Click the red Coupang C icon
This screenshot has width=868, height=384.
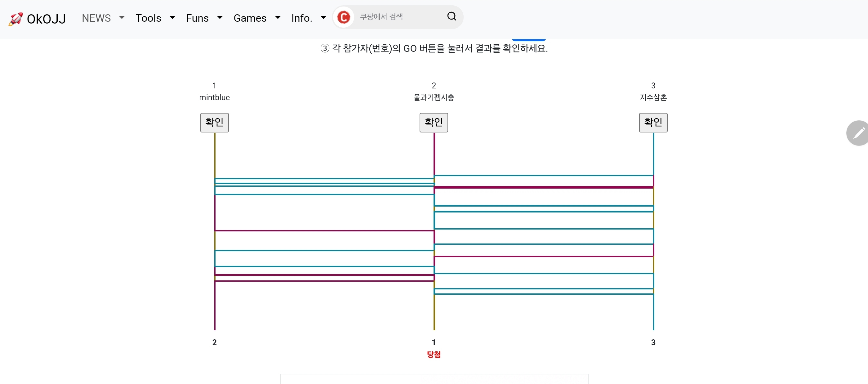[x=344, y=17]
